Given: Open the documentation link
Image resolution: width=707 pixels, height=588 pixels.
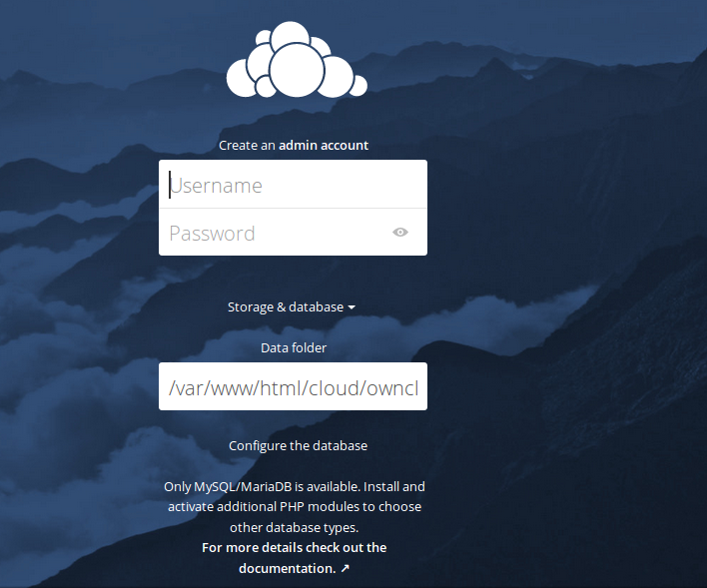Looking at the screenshot, I should point(294,558).
